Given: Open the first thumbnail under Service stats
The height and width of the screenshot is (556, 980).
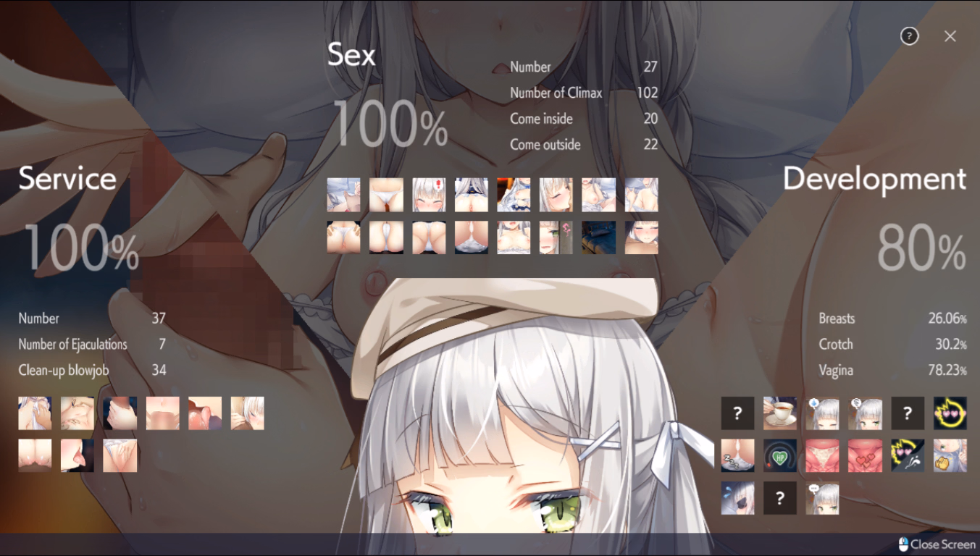Looking at the screenshot, I should pyautogui.click(x=35, y=413).
